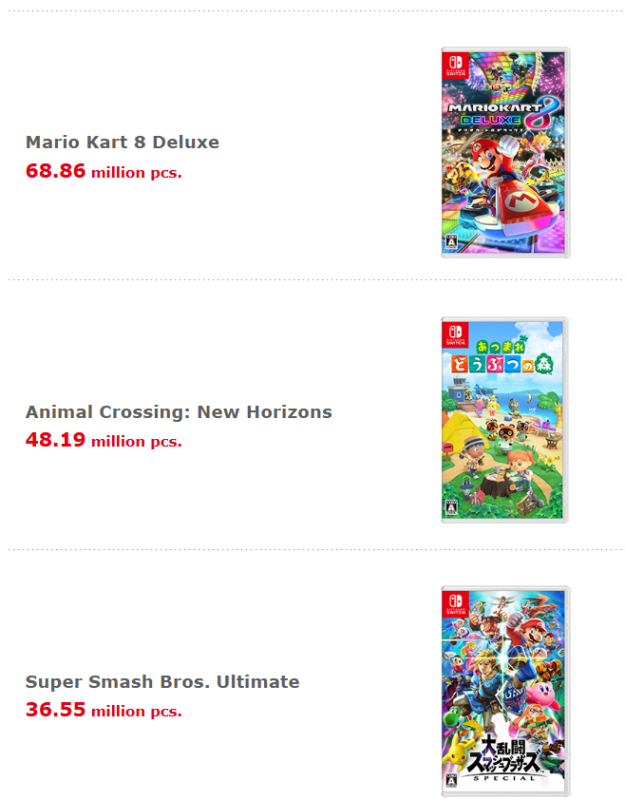Click the Mario Kart 8 Deluxe title text
The height and width of the screenshot is (800, 625).
coord(122,142)
